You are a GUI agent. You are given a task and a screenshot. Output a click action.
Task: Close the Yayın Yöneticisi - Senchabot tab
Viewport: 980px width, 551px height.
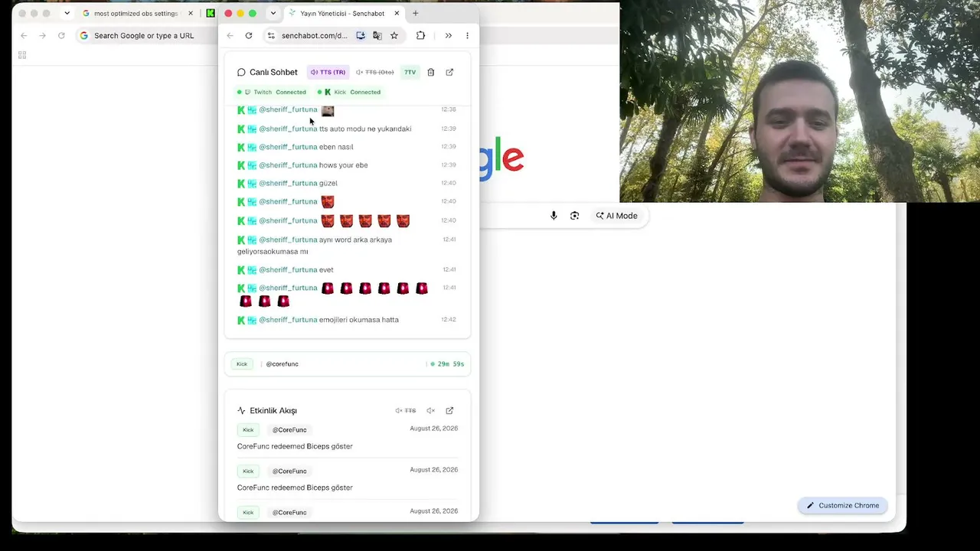397,13
